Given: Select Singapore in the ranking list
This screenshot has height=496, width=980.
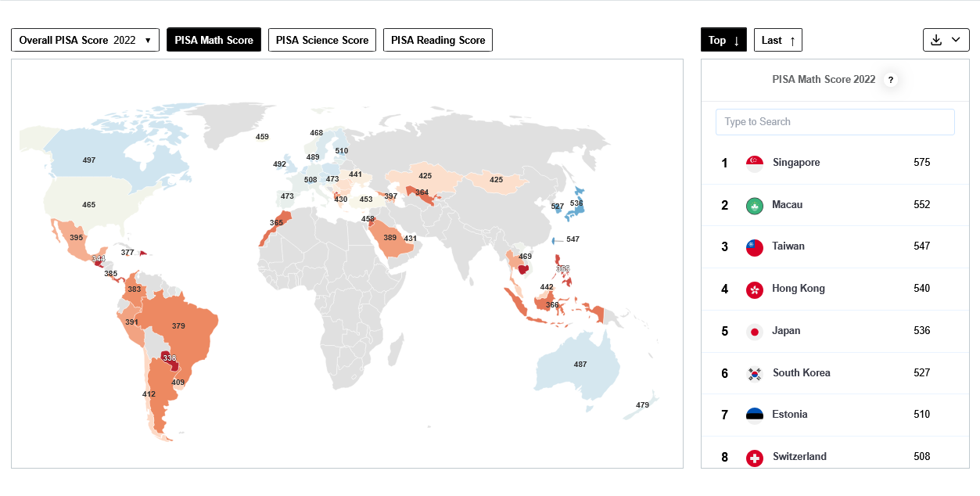Looking at the screenshot, I should pos(835,164).
